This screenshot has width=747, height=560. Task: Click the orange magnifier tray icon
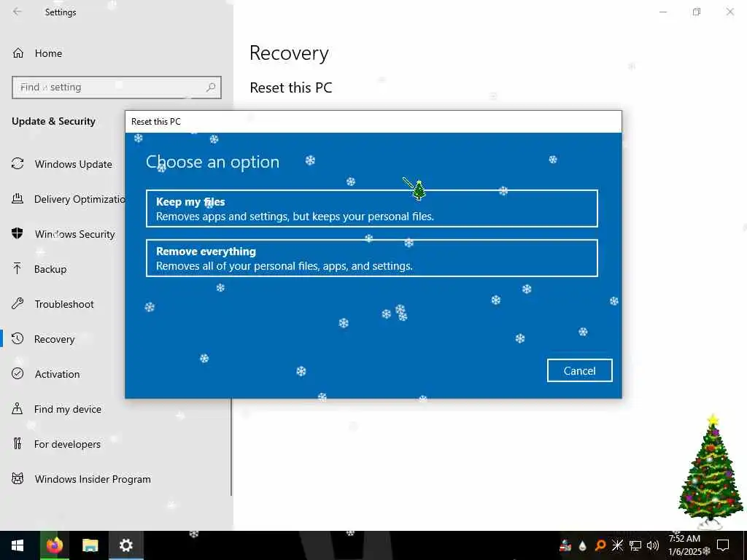(600, 545)
